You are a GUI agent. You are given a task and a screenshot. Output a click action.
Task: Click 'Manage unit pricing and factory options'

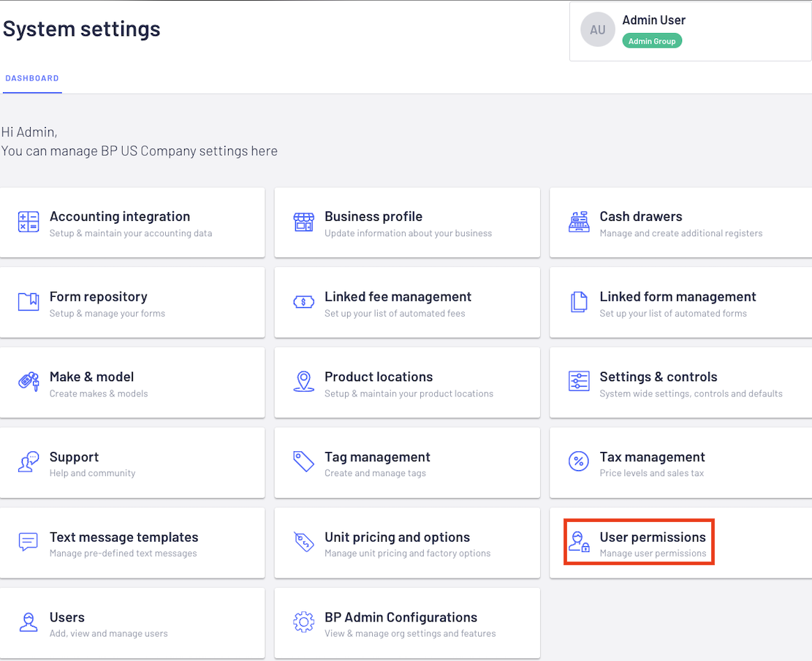[x=408, y=554]
